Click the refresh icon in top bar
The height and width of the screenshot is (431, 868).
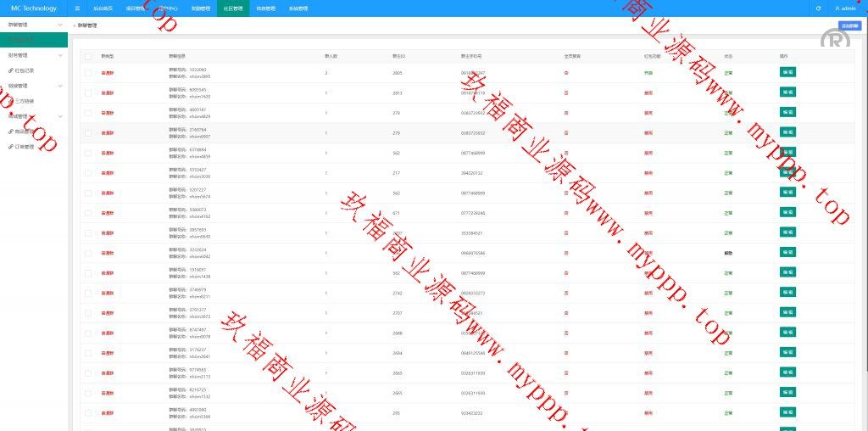tap(818, 8)
